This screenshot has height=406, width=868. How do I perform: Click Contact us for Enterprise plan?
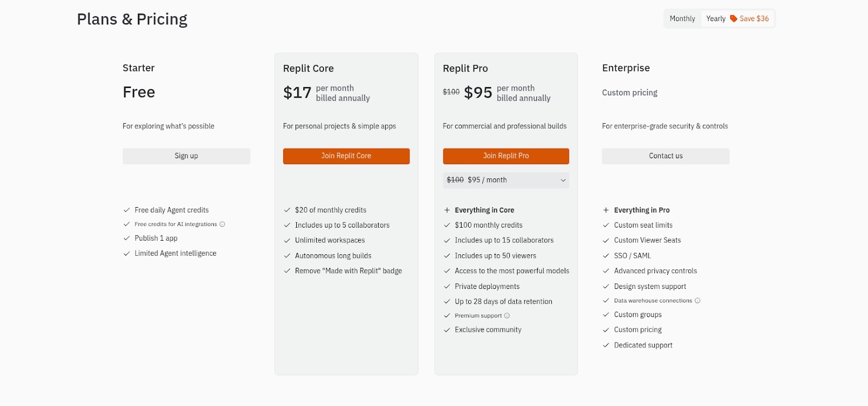666,156
